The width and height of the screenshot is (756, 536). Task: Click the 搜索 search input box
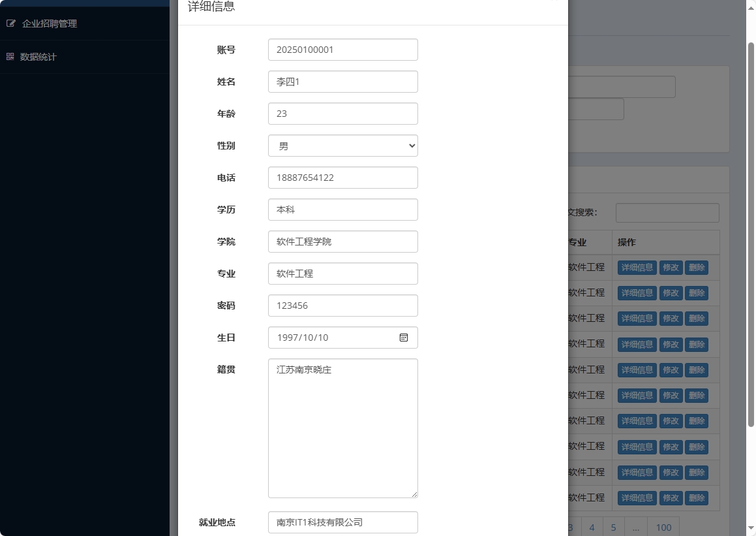(x=667, y=212)
